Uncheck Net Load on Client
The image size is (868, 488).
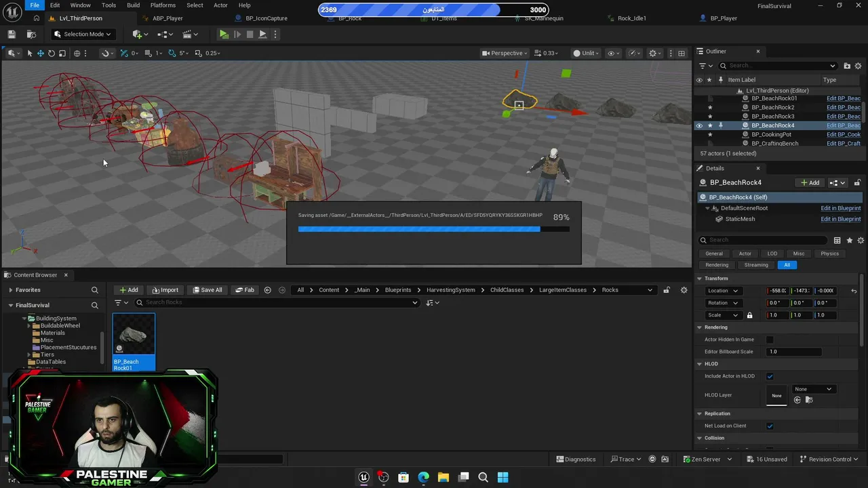(x=770, y=426)
